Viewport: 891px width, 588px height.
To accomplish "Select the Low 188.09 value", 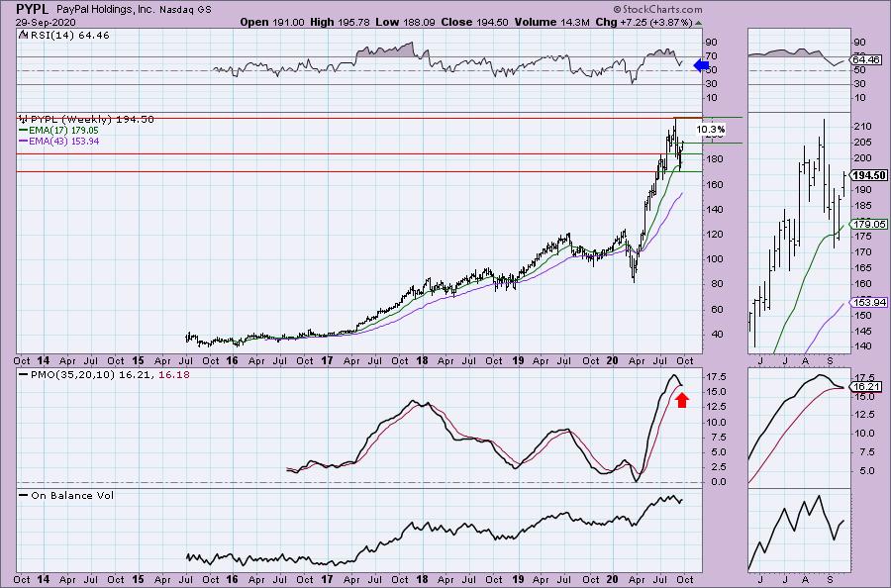I will tap(404, 22).
